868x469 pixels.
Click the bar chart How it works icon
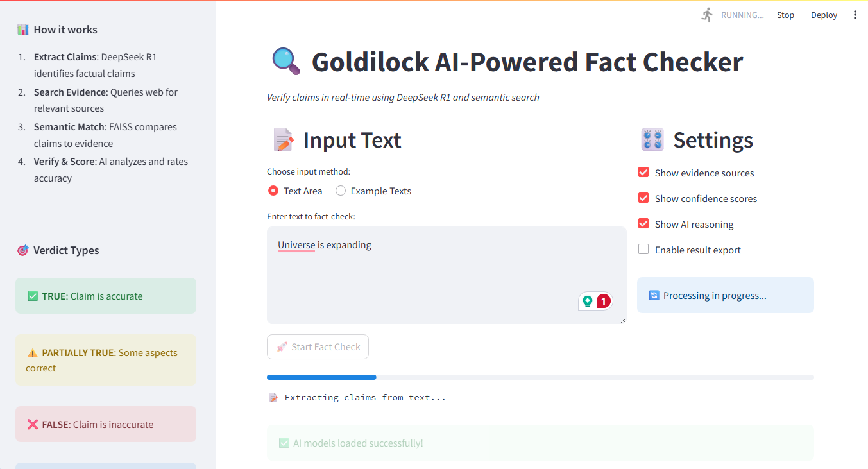point(23,30)
